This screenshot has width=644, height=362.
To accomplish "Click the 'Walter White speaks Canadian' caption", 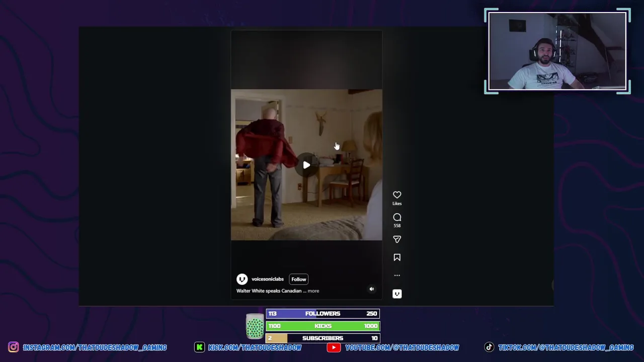I will click(x=269, y=291).
